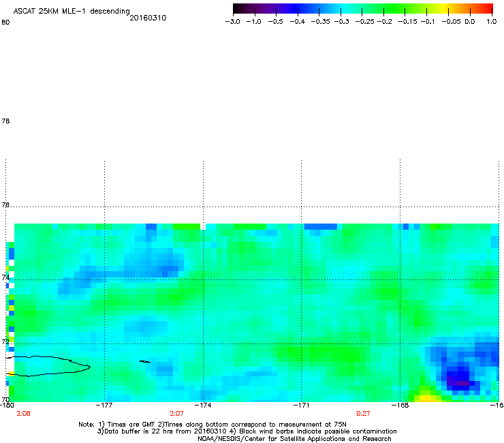504x443 pixels.
Task: Click the small island outline near -176
Action: click(x=145, y=362)
